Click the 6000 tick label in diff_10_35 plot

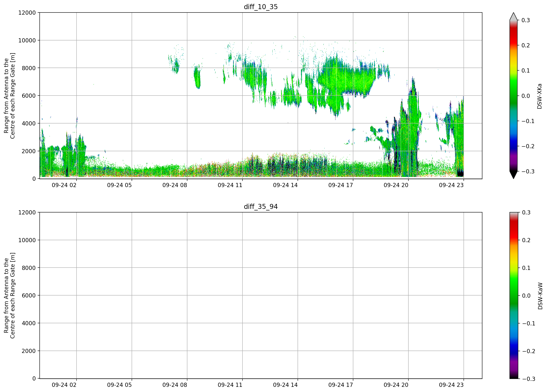(29, 96)
